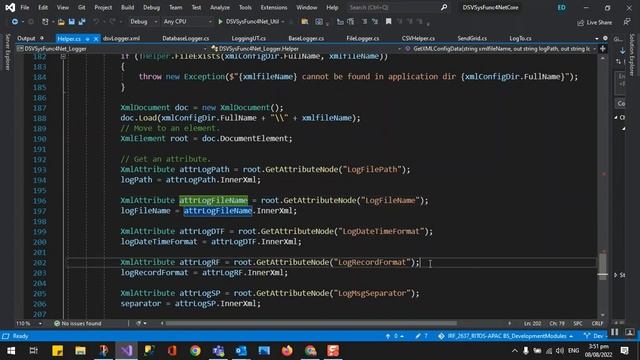Open the Debug configuration dropdown

click(143, 22)
